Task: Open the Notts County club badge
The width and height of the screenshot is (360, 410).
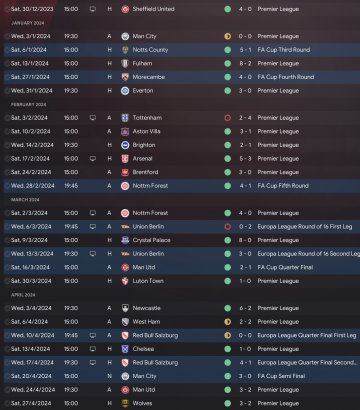Action: coord(125,50)
